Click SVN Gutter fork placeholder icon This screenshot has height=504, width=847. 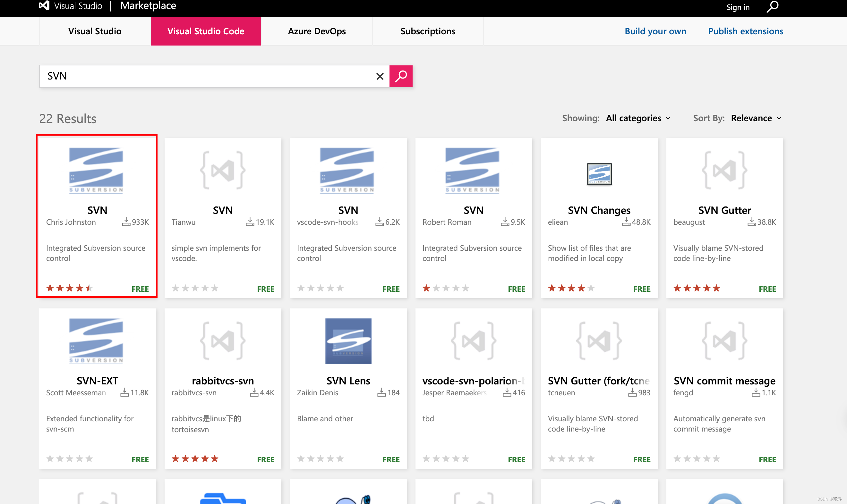599,340
